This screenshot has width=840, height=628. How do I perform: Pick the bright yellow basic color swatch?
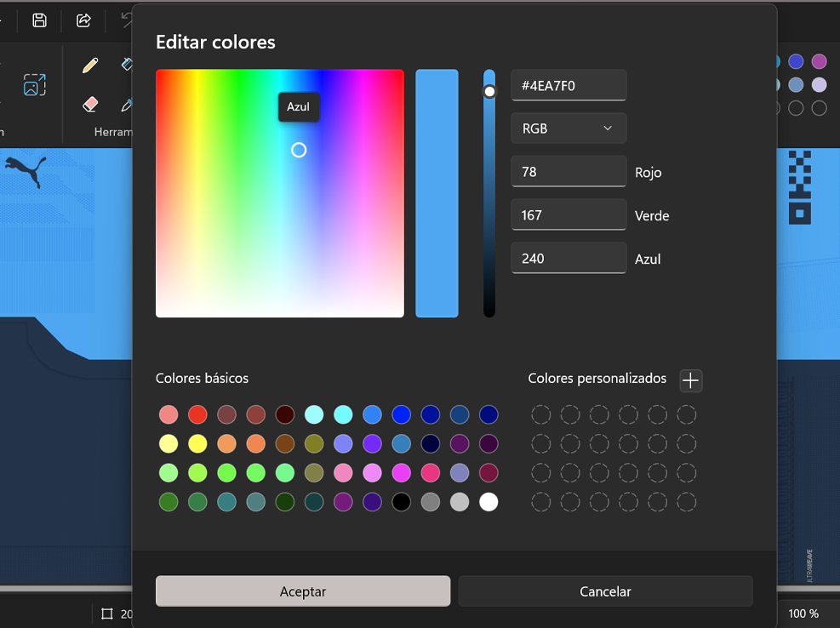197,443
